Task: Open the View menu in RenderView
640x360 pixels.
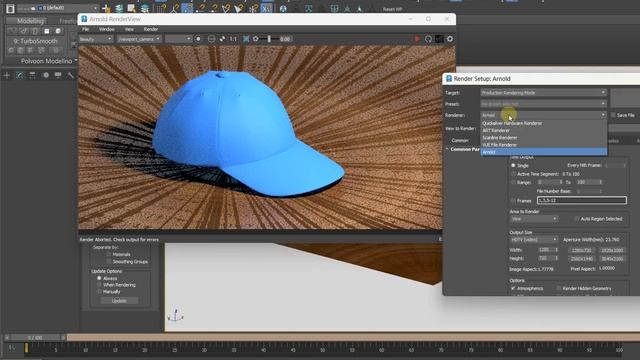Action: (129, 29)
